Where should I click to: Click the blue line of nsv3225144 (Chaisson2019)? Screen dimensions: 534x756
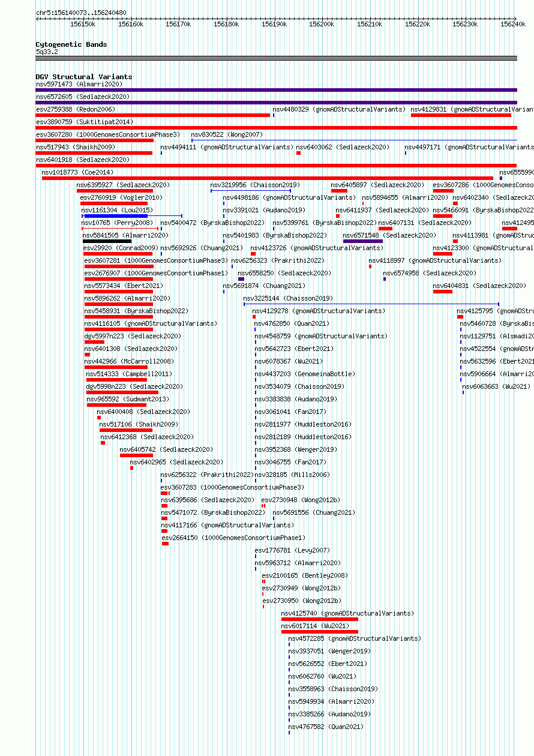click(371, 304)
